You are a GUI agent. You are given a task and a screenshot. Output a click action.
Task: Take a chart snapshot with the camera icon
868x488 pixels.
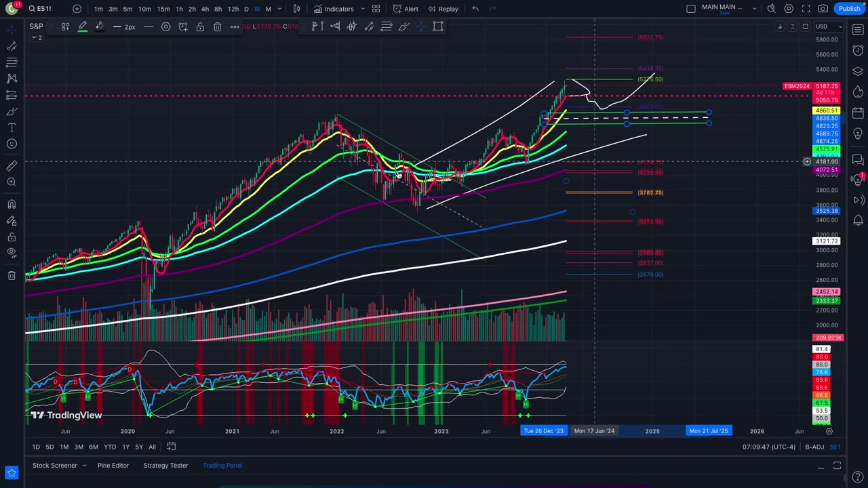click(823, 9)
